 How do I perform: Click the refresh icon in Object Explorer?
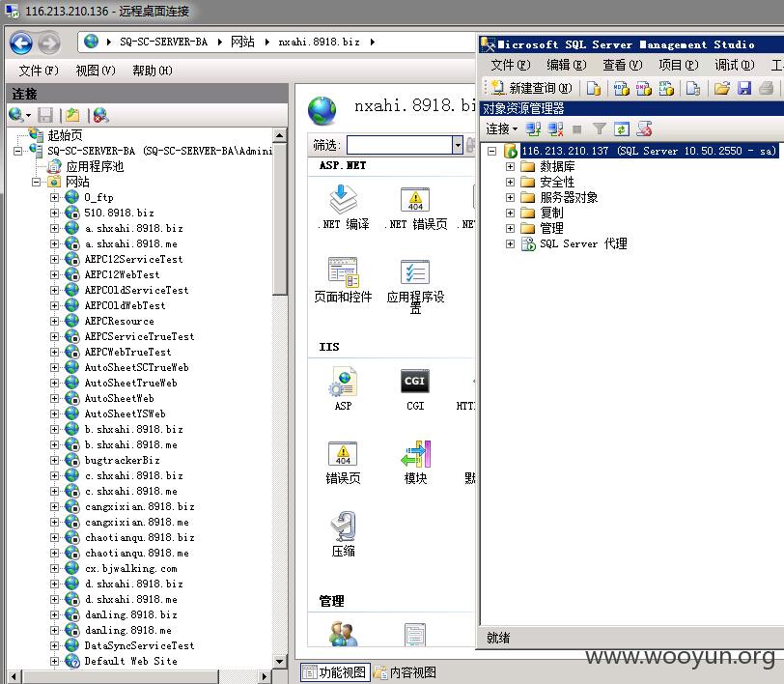(622, 129)
